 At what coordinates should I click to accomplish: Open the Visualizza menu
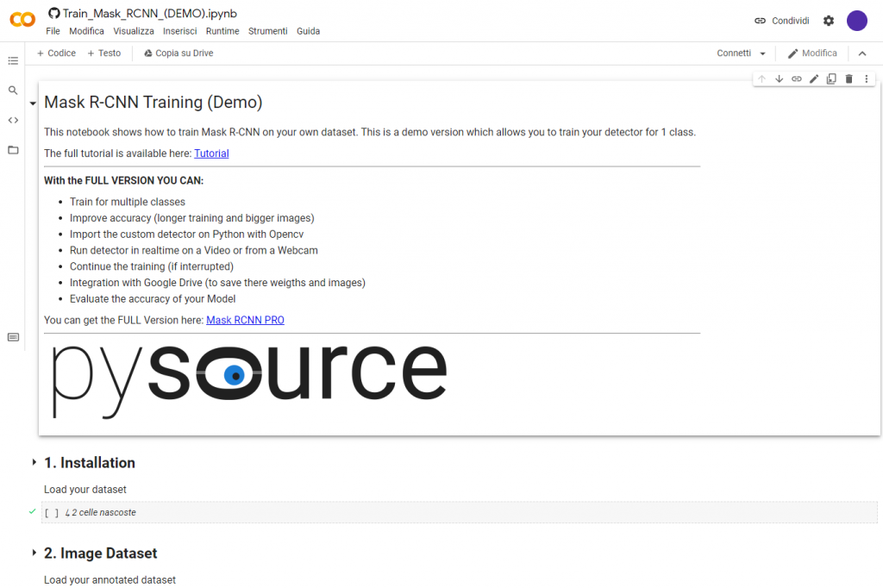[134, 31]
